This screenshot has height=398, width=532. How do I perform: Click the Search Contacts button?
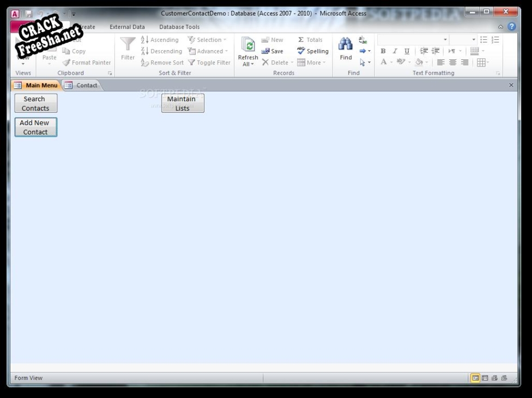coord(35,103)
